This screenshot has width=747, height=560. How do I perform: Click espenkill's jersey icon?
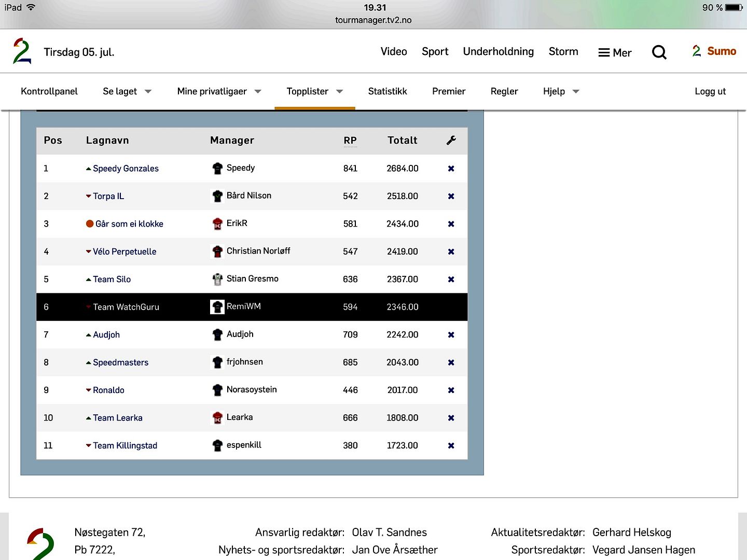pyautogui.click(x=217, y=445)
